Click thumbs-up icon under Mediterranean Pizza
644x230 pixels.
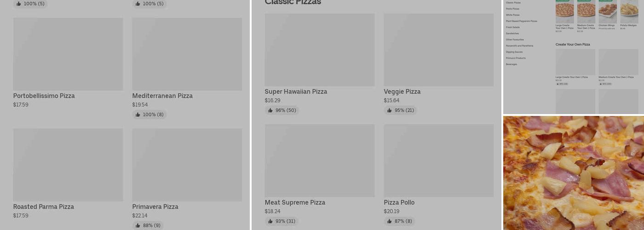tap(138, 115)
